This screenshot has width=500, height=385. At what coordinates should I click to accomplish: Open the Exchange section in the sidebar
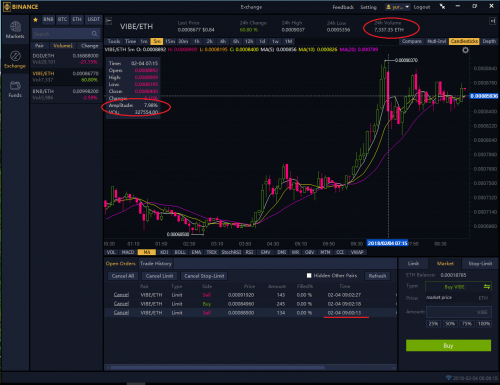pos(15,59)
